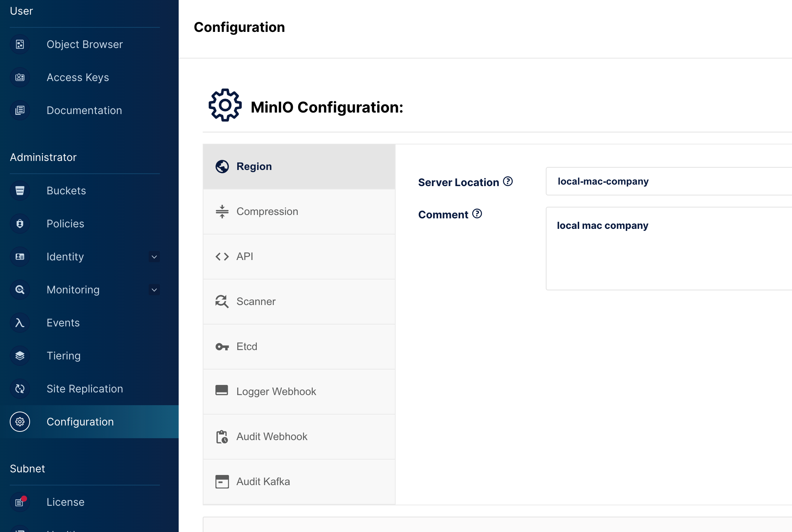Click the Configuration gear icon in sidebar

point(20,422)
